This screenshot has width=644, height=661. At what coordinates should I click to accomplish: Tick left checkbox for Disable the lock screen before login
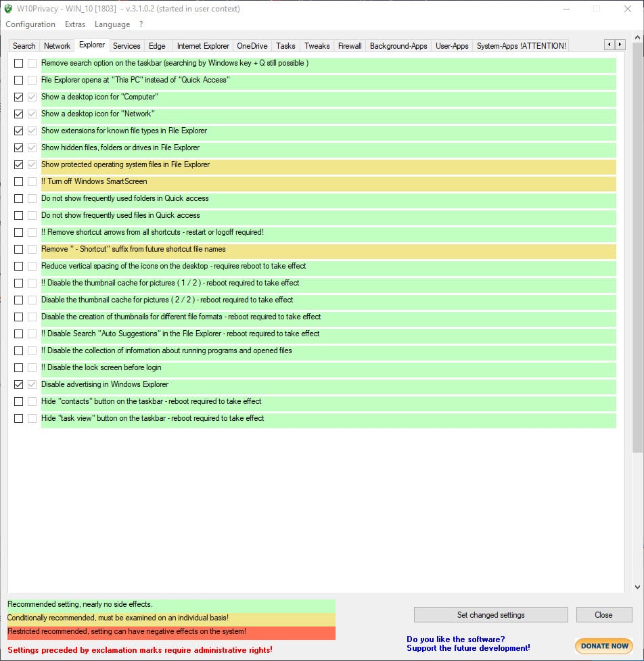tap(18, 367)
